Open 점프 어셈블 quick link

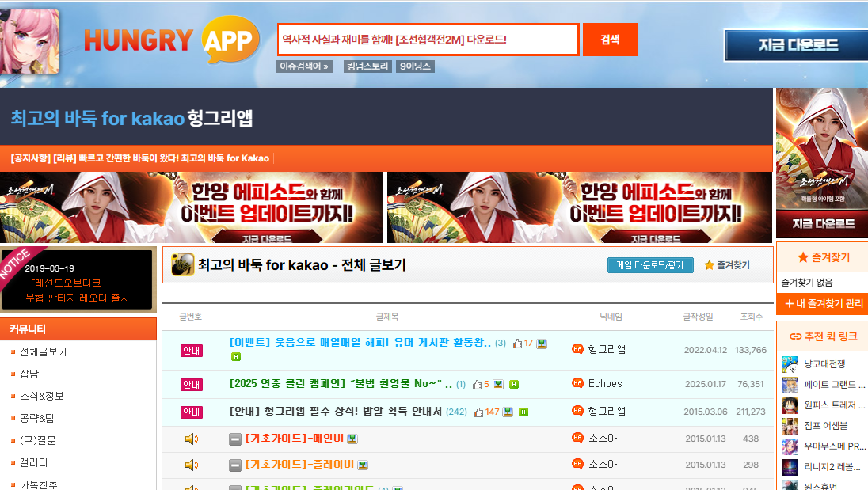click(x=825, y=425)
